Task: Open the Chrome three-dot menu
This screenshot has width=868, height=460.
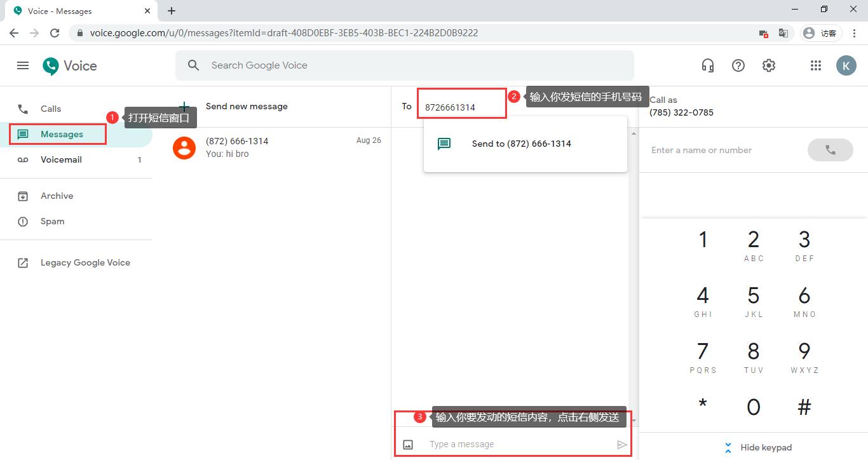Action: point(855,33)
